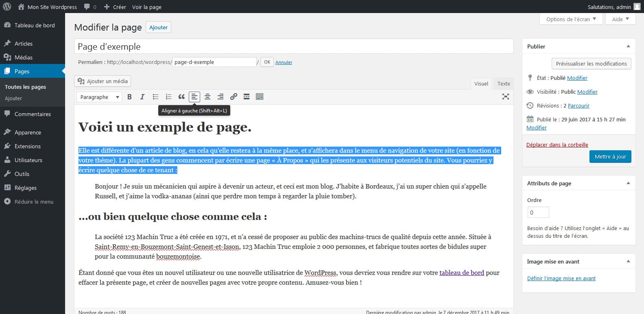
Task: Click Annuler permalink link
Action: 284,62
